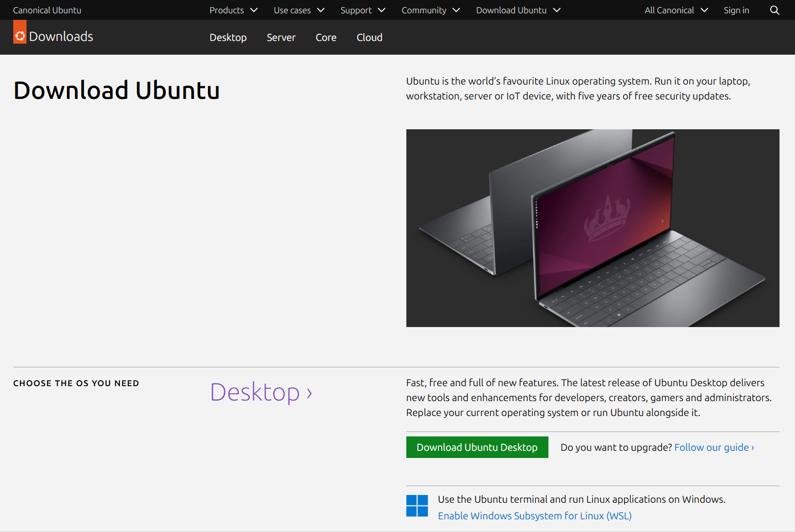The width and height of the screenshot is (795, 532).
Task: Go to Canonical Ubuntu home link
Action: tap(47, 10)
